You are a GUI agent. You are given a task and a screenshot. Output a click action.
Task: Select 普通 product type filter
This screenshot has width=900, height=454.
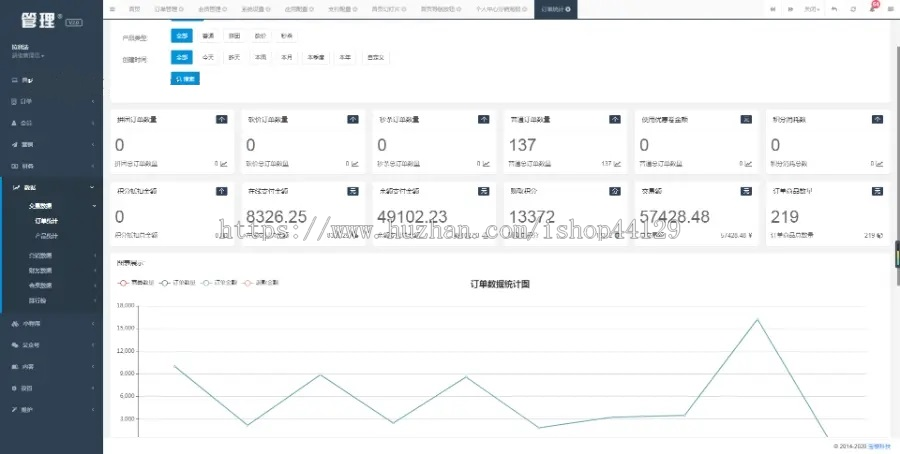click(x=208, y=36)
